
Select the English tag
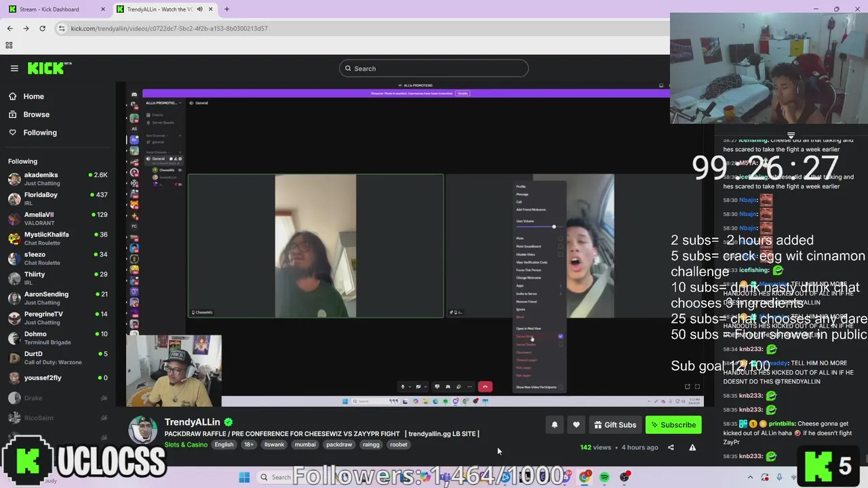[x=224, y=445]
